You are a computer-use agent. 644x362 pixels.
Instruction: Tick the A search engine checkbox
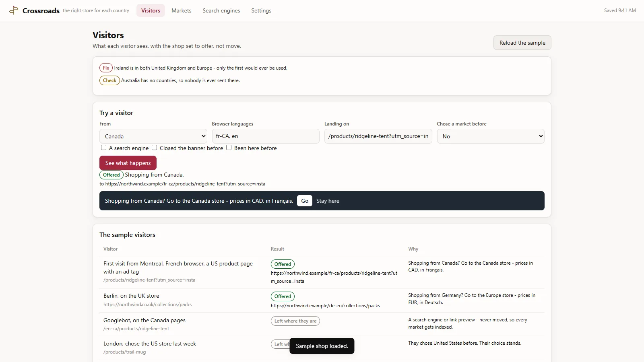coord(104,148)
